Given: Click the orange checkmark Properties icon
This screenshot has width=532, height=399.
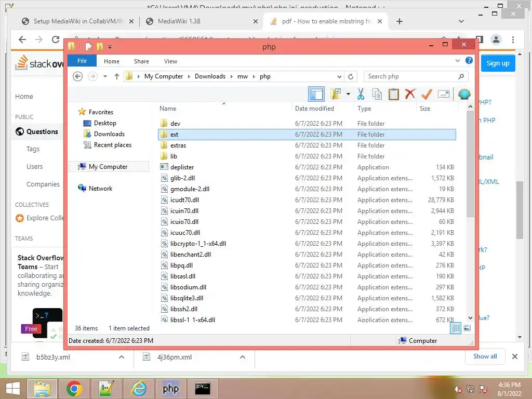Looking at the screenshot, I should [427, 94].
